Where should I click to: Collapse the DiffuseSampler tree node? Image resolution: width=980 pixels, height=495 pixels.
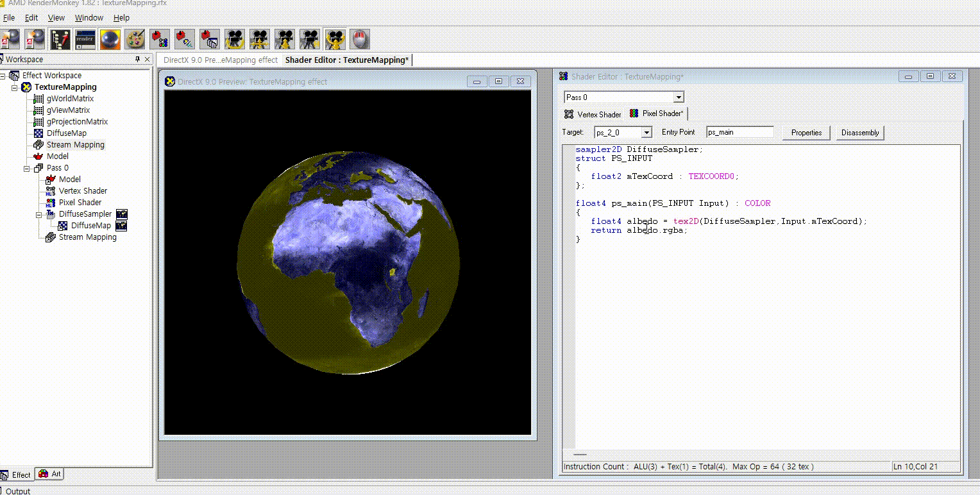pyautogui.click(x=39, y=214)
